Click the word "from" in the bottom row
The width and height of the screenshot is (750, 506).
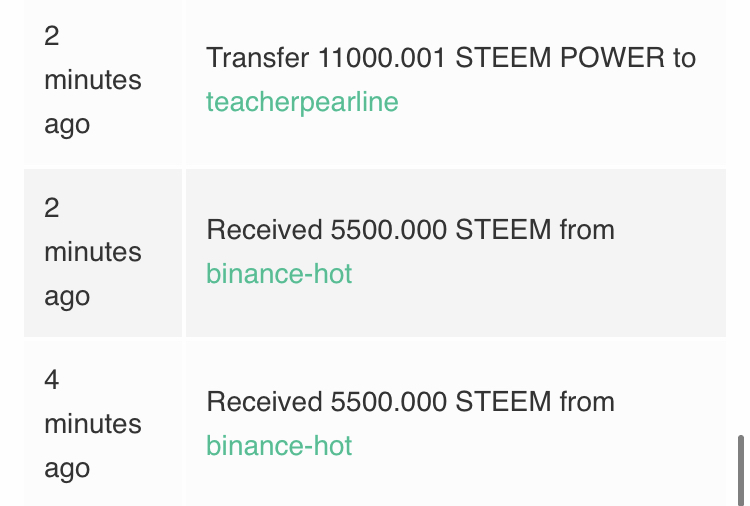[587, 402]
